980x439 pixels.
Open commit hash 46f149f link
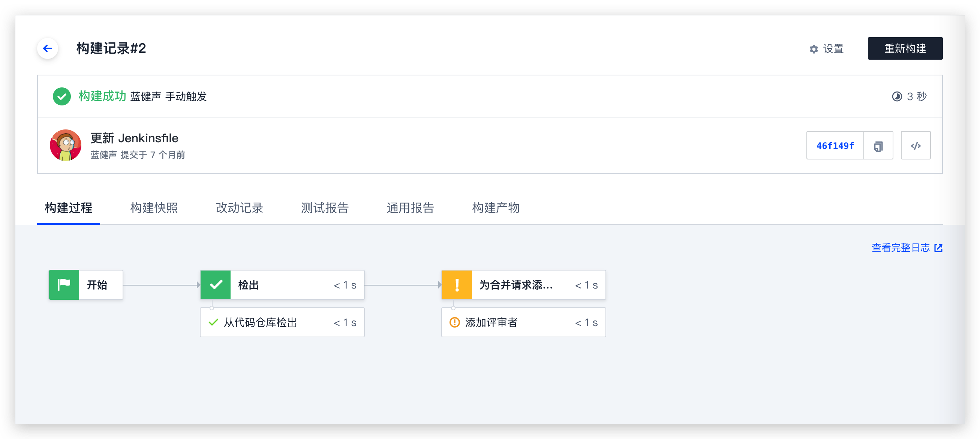tap(835, 146)
